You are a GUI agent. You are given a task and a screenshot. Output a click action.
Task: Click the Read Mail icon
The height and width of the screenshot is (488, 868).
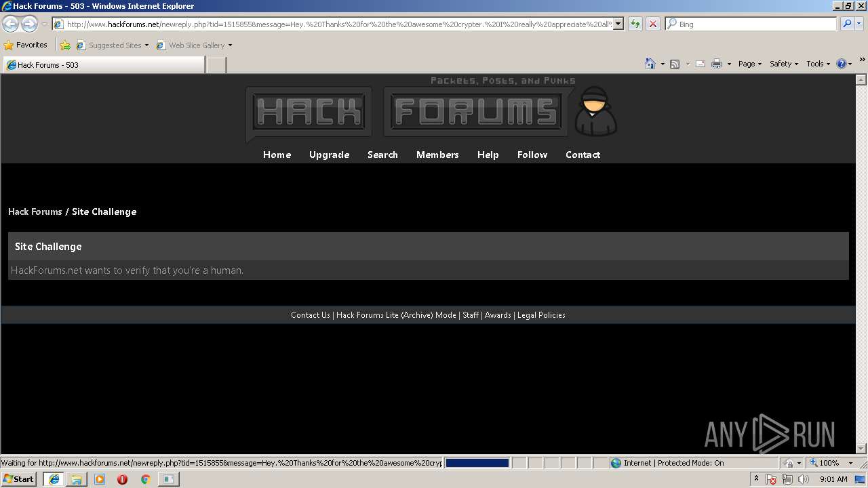tap(701, 64)
